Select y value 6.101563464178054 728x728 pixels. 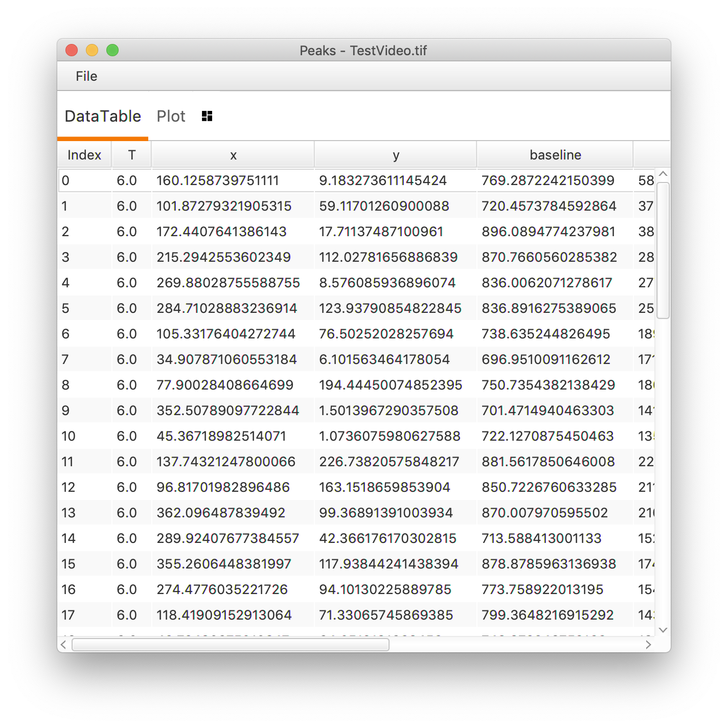pos(384,359)
